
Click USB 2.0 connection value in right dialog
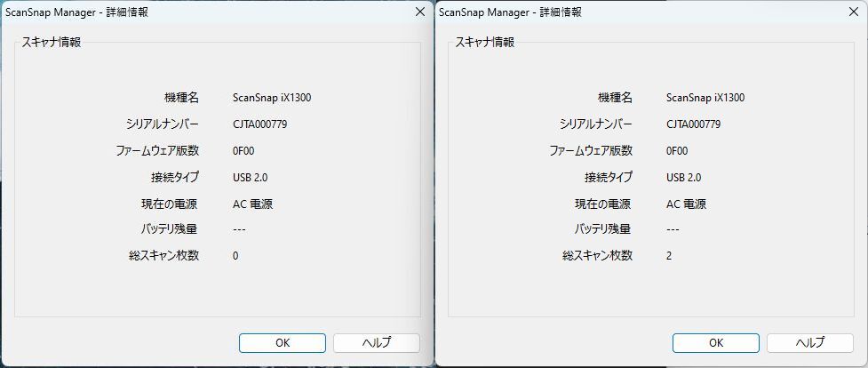[x=683, y=178]
